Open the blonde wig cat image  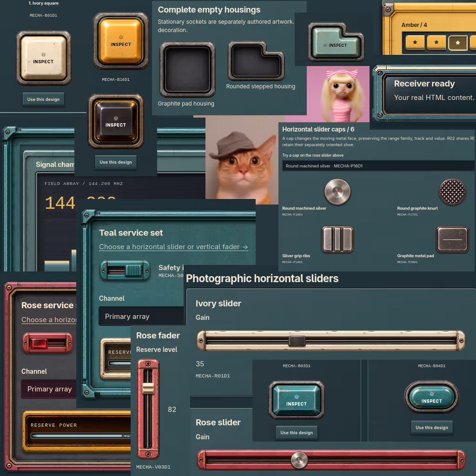point(338,94)
